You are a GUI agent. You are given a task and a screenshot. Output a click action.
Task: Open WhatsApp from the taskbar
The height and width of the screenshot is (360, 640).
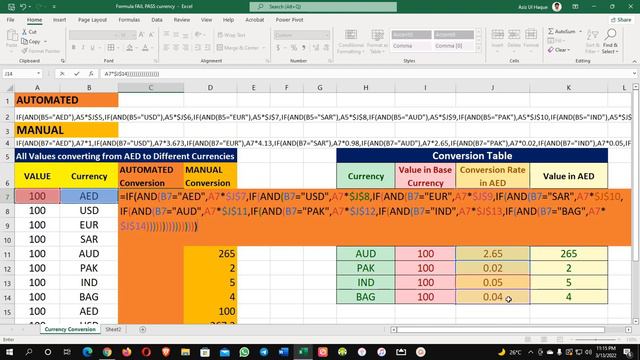[x=244, y=352]
